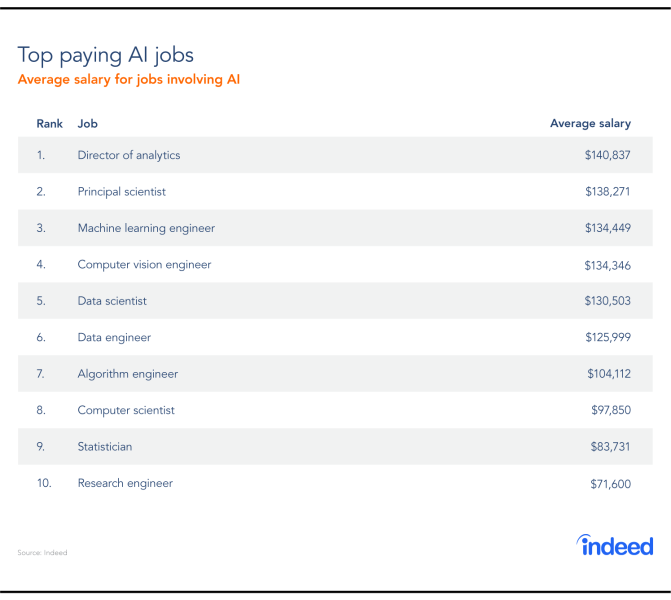Click the Average salary column header
Image resolution: width=671 pixels, height=600 pixels.
[591, 124]
